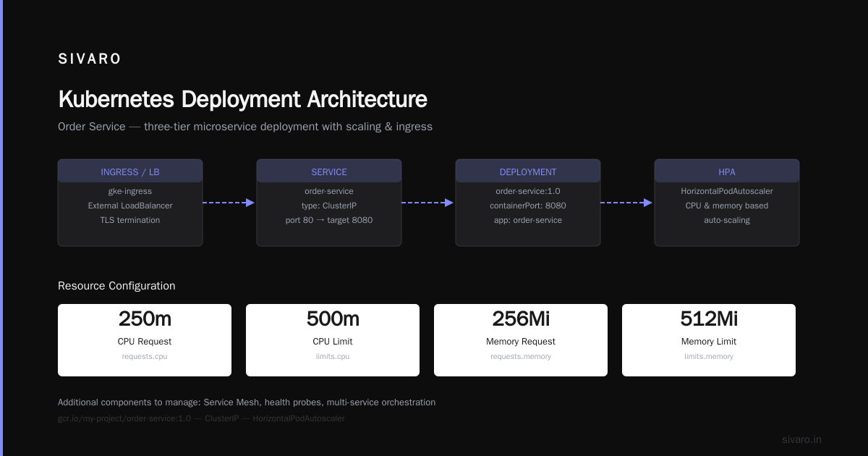Click the type: ClusterIP text
The height and width of the screenshot is (456, 868).
(x=329, y=206)
